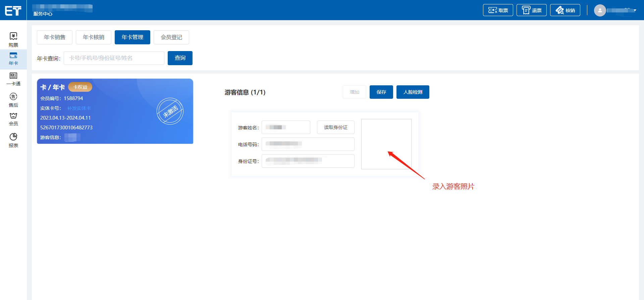Click the empty visitor photo box

click(386, 144)
